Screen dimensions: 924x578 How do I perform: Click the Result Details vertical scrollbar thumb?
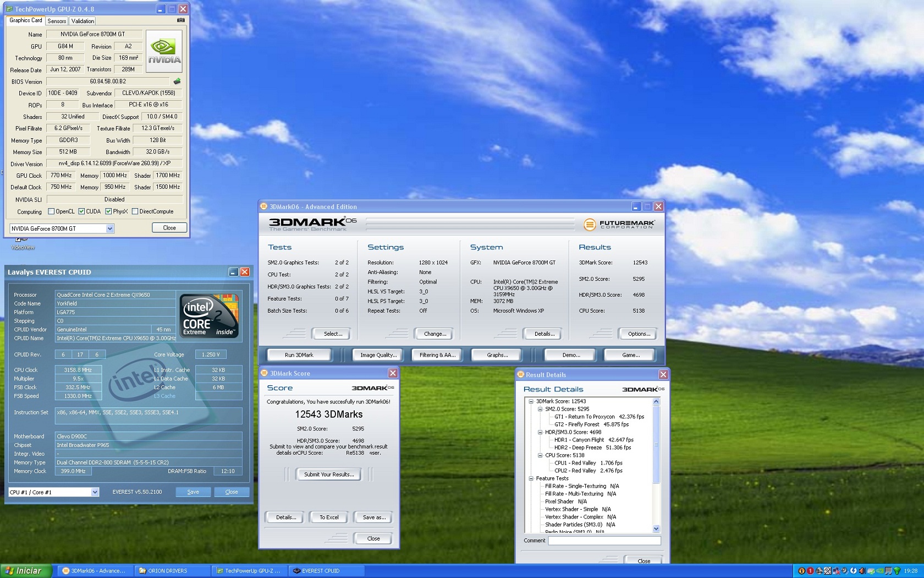(x=656, y=445)
